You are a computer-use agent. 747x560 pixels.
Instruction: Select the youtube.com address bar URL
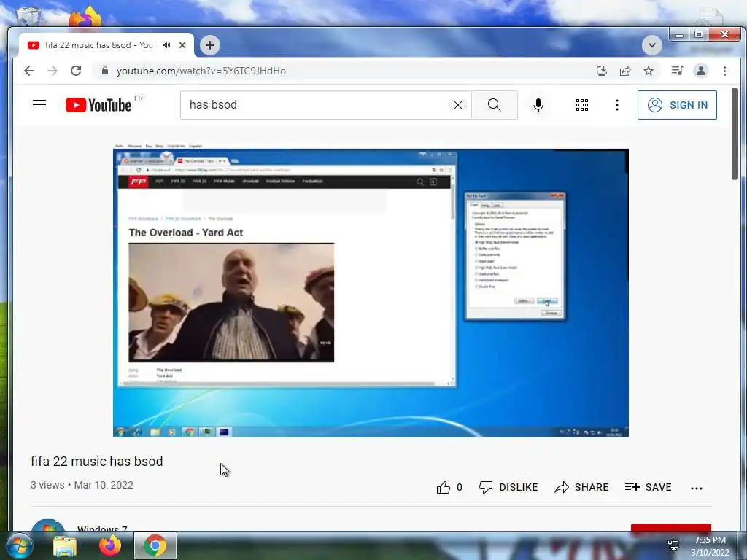click(x=201, y=71)
